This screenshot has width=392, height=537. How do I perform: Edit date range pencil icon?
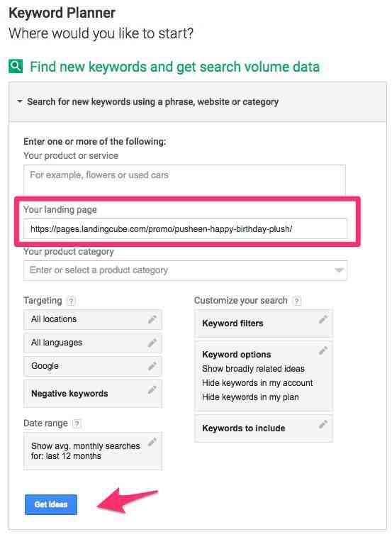click(152, 442)
